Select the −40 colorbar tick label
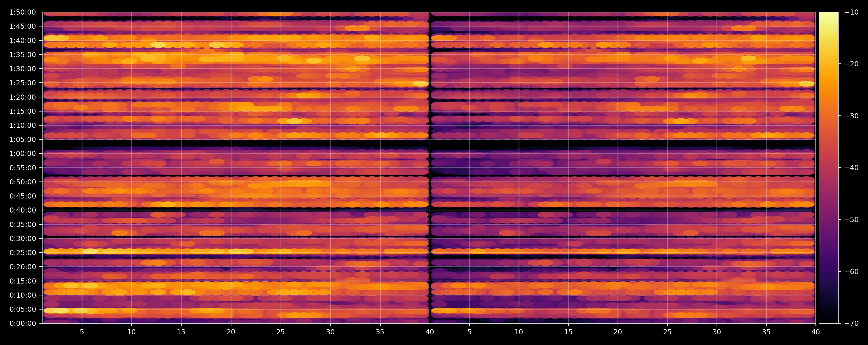This screenshot has height=345, width=868. click(x=851, y=168)
